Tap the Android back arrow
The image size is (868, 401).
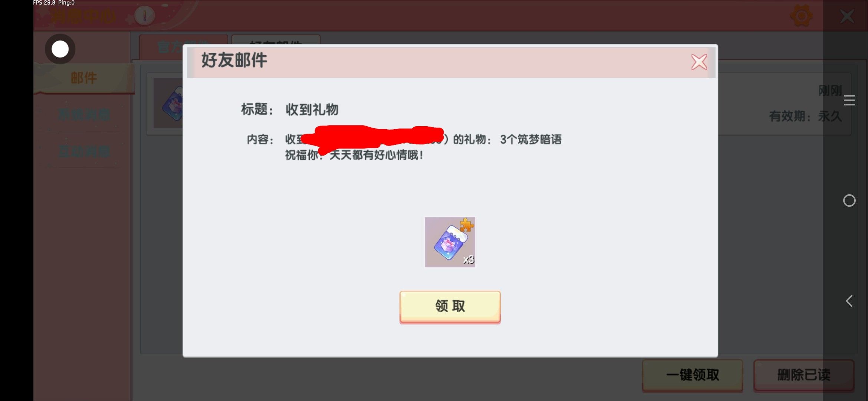click(x=849, y=301)
